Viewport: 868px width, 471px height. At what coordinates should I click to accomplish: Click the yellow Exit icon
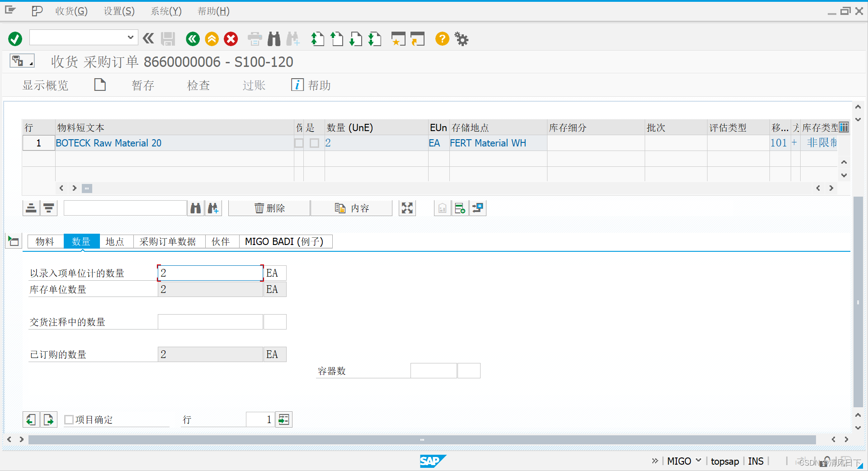click(x=212, y=39)
